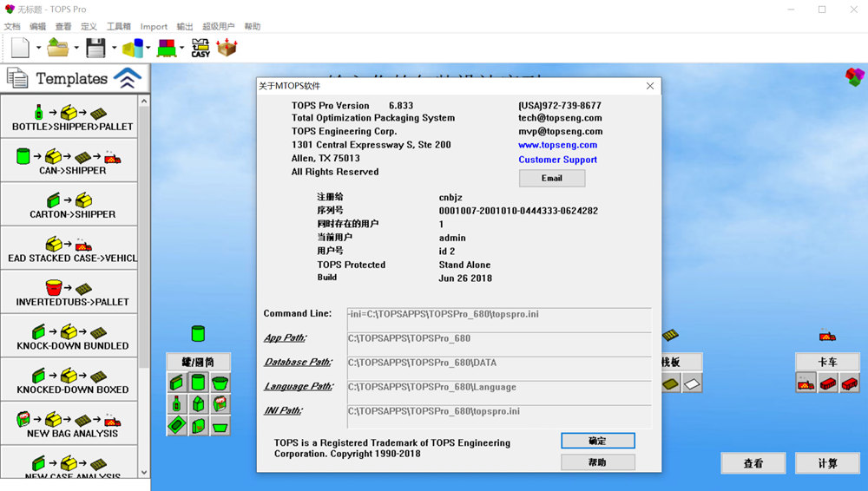Choose the CAN->SHIPPER template
Viewport: 868px width, 491px height.
[69, 160]
